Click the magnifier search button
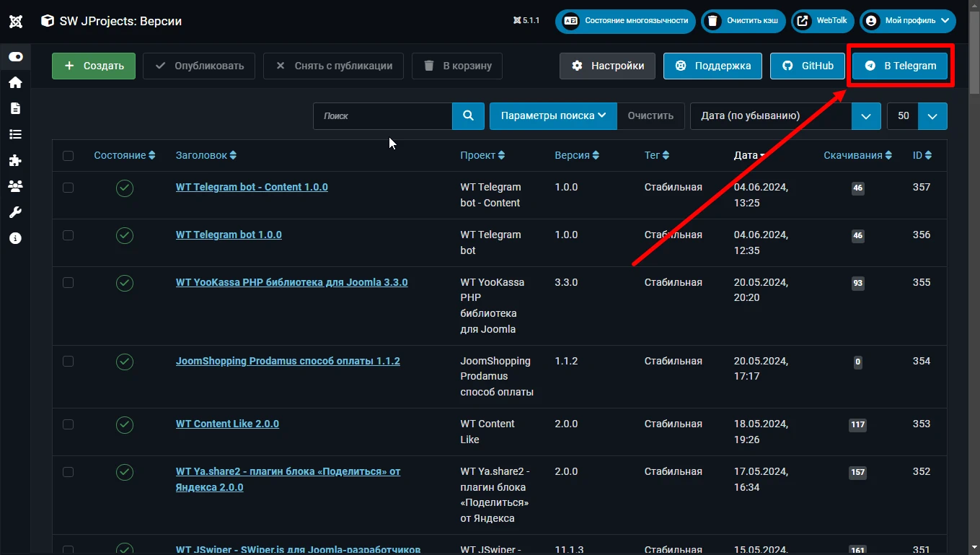This screenshot has height=555, width=980. pos(468,115)
